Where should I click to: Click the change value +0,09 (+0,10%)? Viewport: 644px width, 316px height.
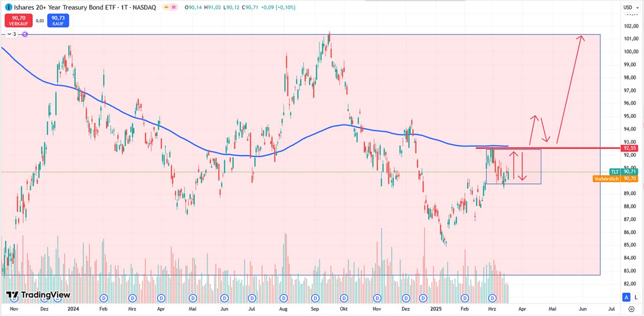pyautogui.click(x=278, y=8)
